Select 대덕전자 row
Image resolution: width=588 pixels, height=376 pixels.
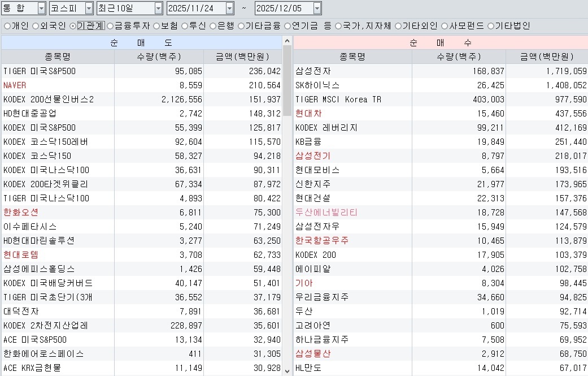click(x=142, y=312)
